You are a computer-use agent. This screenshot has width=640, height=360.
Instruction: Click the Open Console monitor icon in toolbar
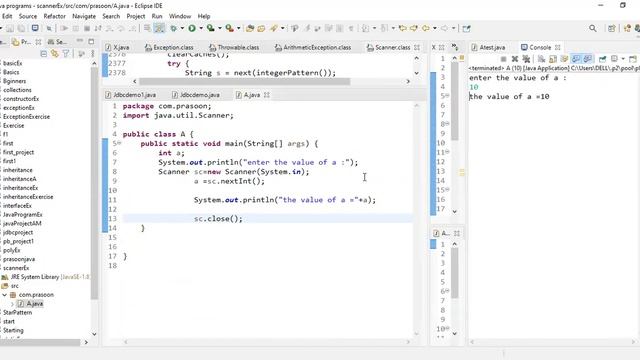pos(35,28)
